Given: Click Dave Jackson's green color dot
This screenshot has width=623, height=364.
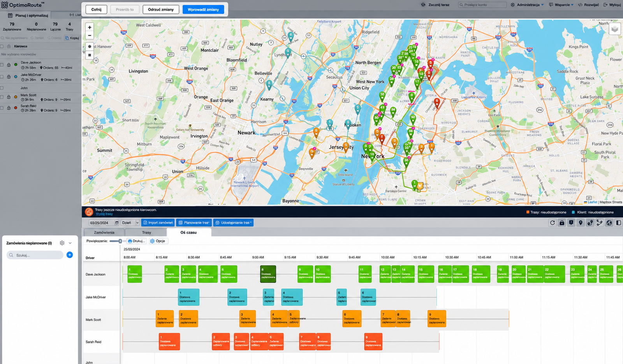Looking at the screenshot, I should (16, 65).
